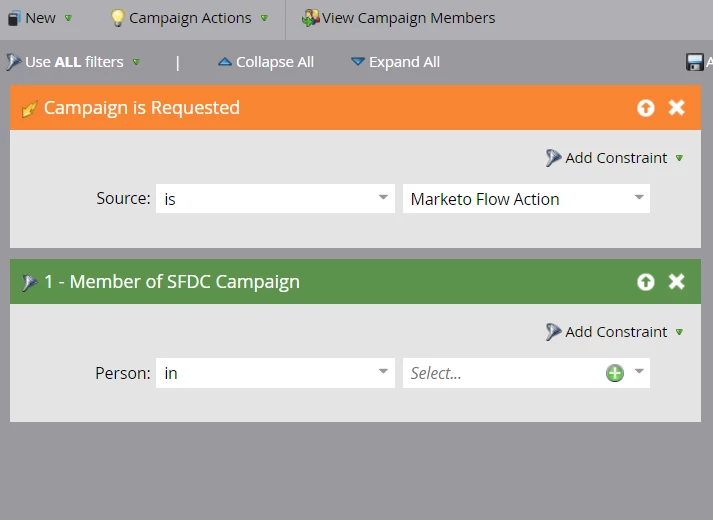Remove the Campaign is Requested trigger
Image resolution: width=713 pixels, height=520 pixels.
click(677, 108)
